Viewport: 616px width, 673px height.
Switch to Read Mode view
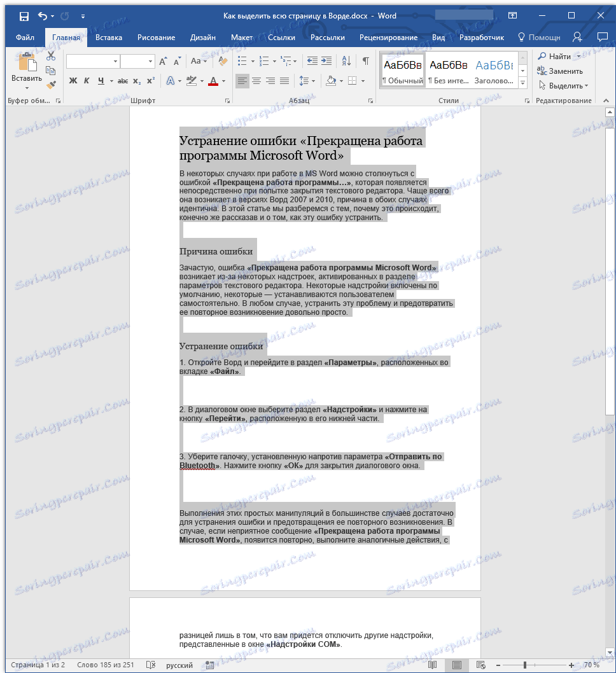pyautogui.click(x=432, y=665)
